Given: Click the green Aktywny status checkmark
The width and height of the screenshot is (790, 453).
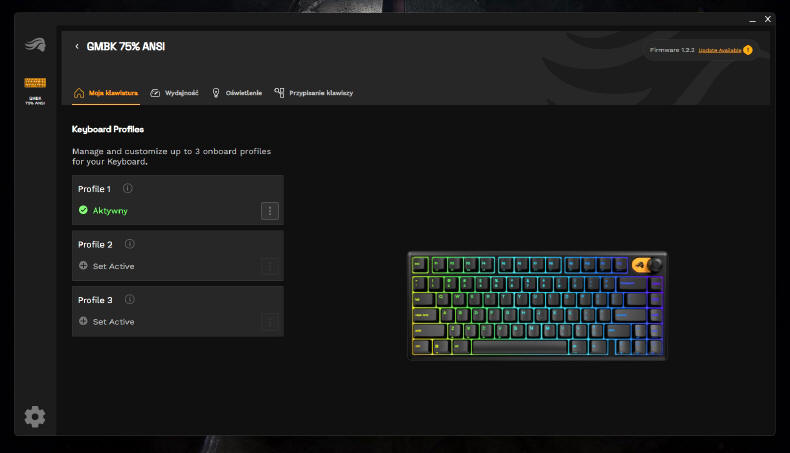Looking at the screenshot, I should [x=84, y=211].
